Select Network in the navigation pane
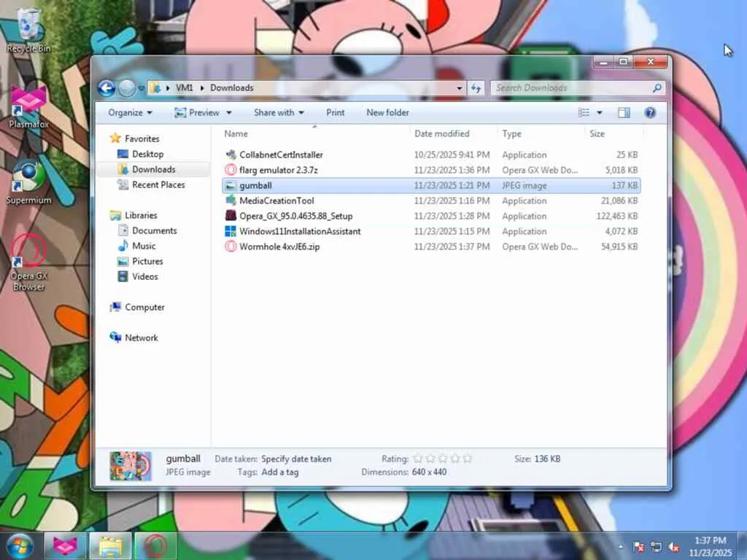747x560 pixels. tap(141, 338)
